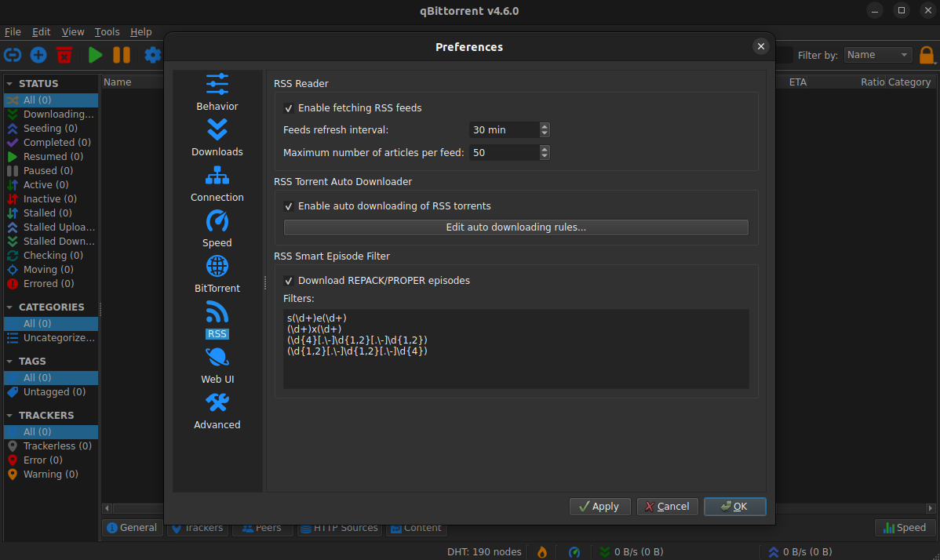Open the Filter by Name dropdown

tap(878, 54)
